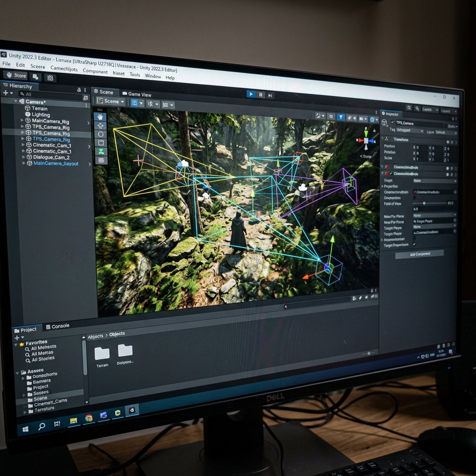
Task: Expand the MainCamera_Rig tree item
Action: pos(22,120)
